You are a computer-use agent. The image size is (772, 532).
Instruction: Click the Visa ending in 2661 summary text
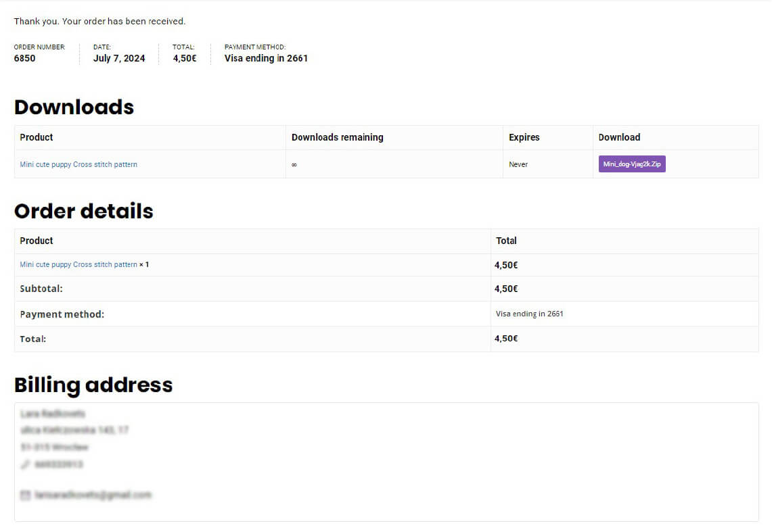(266, 58)
